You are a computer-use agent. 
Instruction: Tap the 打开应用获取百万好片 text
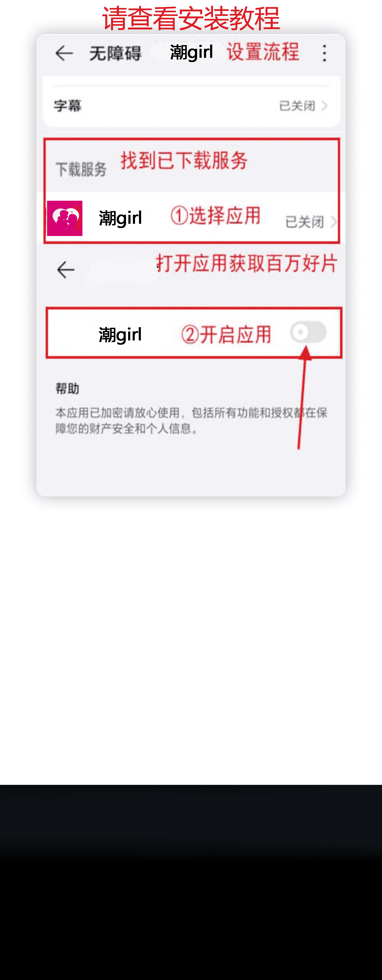246,263
